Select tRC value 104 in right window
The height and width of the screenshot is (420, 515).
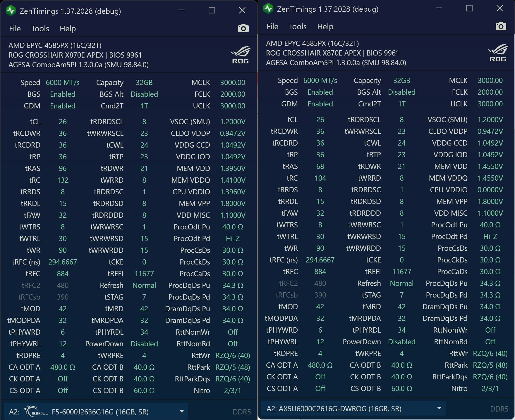(x=320, y=178)
